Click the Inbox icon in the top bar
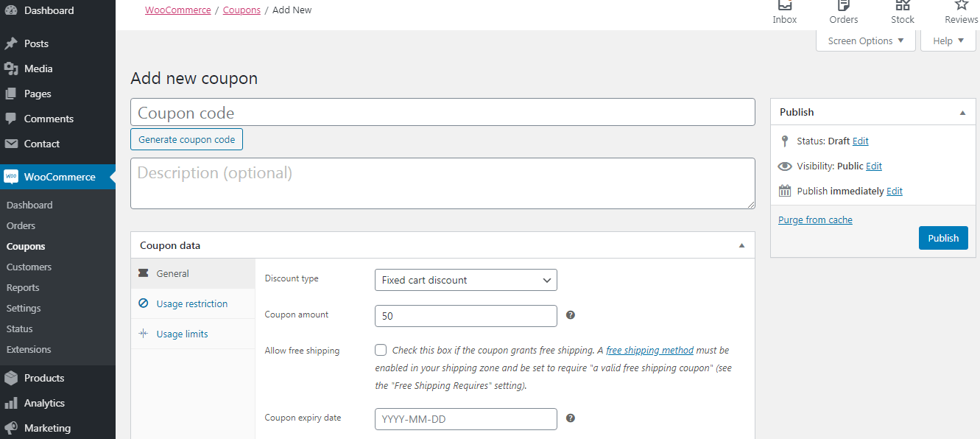Viewport: 980px width, 439px height. tap(784, 6)
